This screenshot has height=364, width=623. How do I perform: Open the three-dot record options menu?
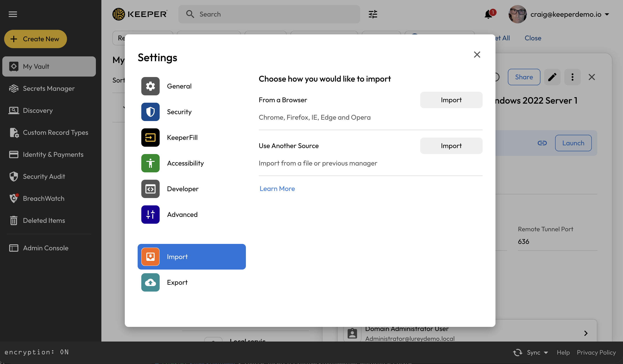pyautogui.click(x=572, y=77)
